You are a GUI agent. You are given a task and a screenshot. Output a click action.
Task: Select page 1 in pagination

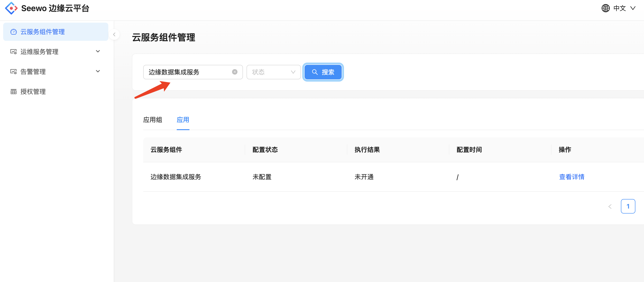[x=628, y=206]
